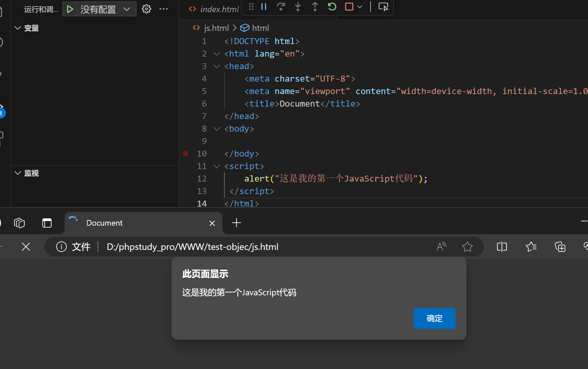Add page to favorites star

pos(467,247)
